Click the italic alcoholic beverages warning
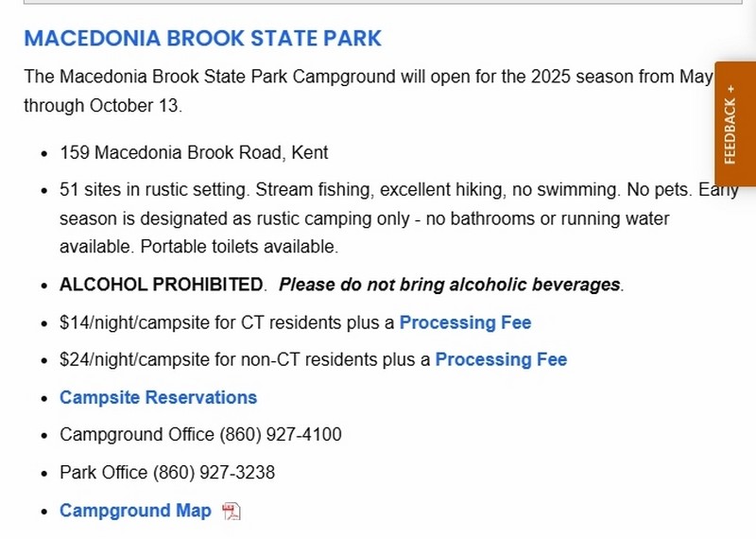The width and height of the screenshot is (756, 539). click(450, 285)
